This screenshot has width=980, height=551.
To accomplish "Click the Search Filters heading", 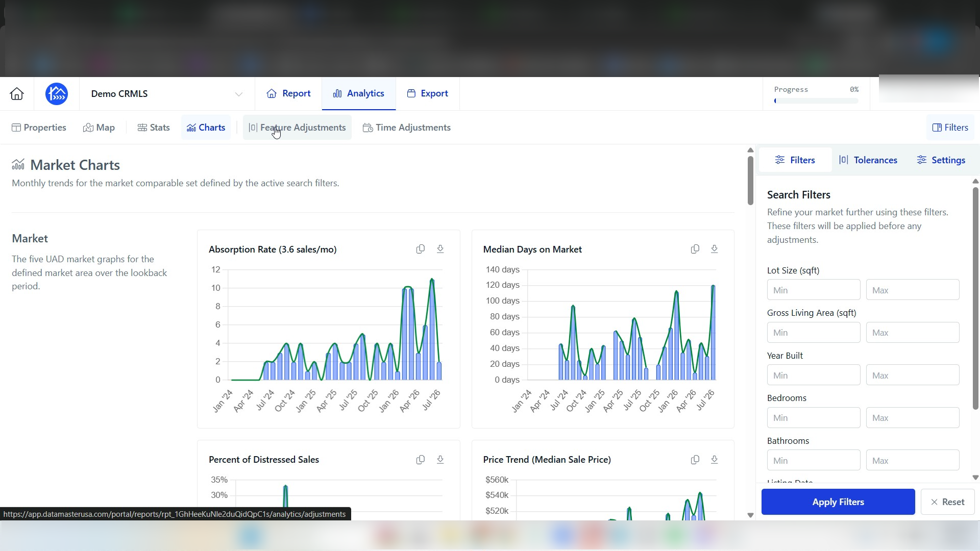I will (x=799, y=195).
